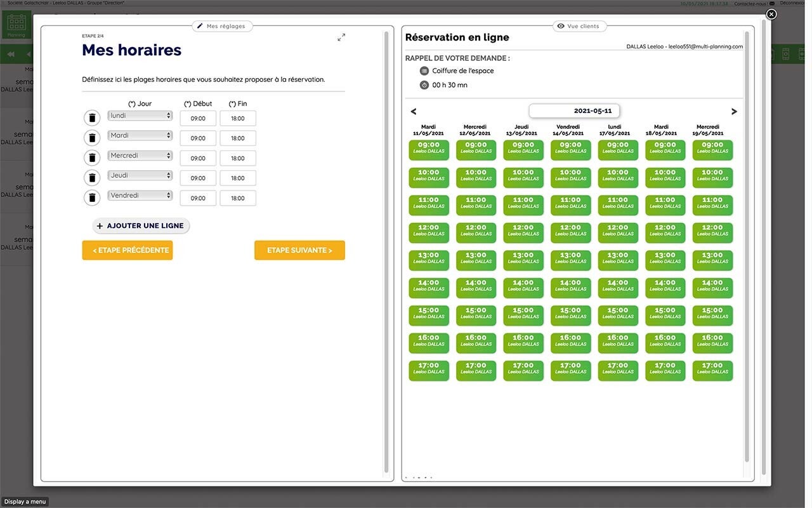The image size is (812, 508).
Task: Delete the lundi schedule row
Action: tap(92, 118)
